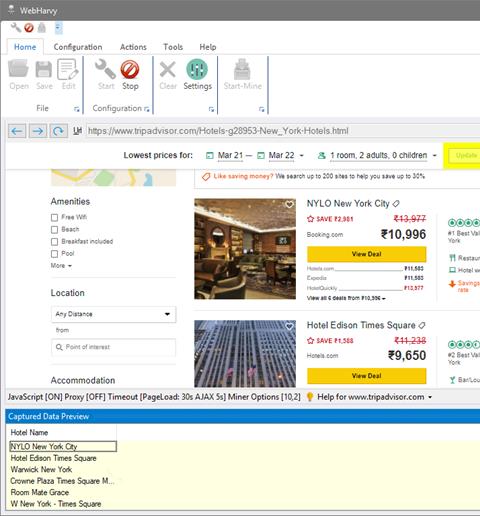The width and height of the screenshot is (480, 516).
Task: Click the Hotels.com price row under NYLO
Action: click(x=365, y=268)
